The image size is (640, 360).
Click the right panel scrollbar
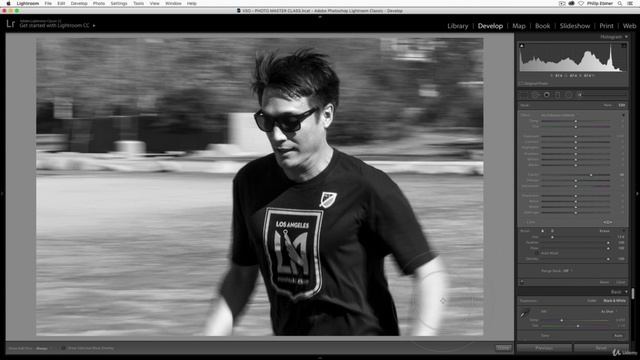point(633,293)
